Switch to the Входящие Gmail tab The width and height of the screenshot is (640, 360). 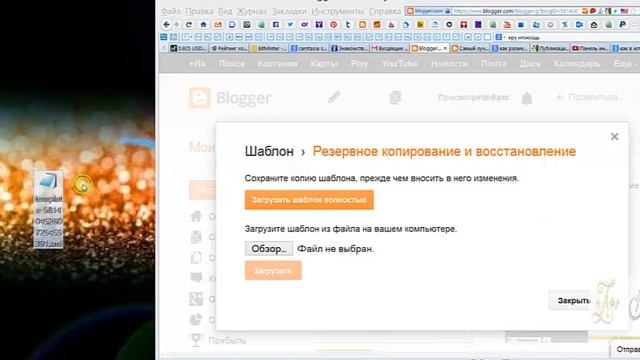[389, 48]
